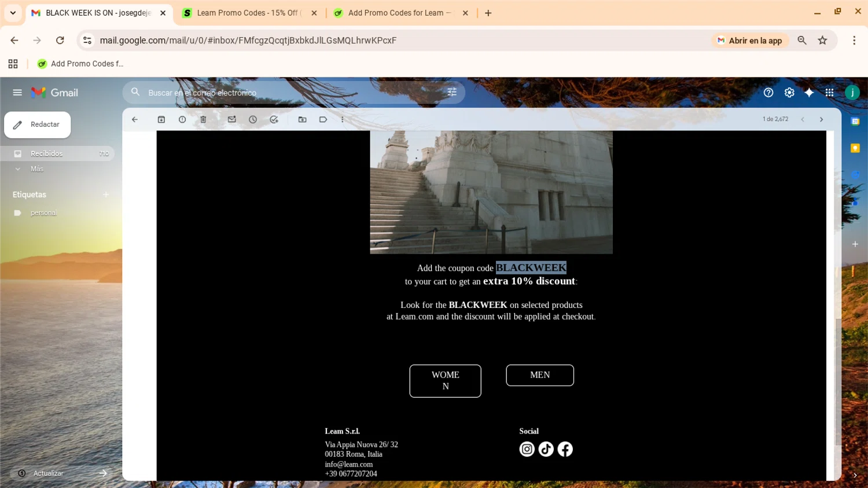Open Move to folder icon
868x488 pixels.
tap(303, 120)
